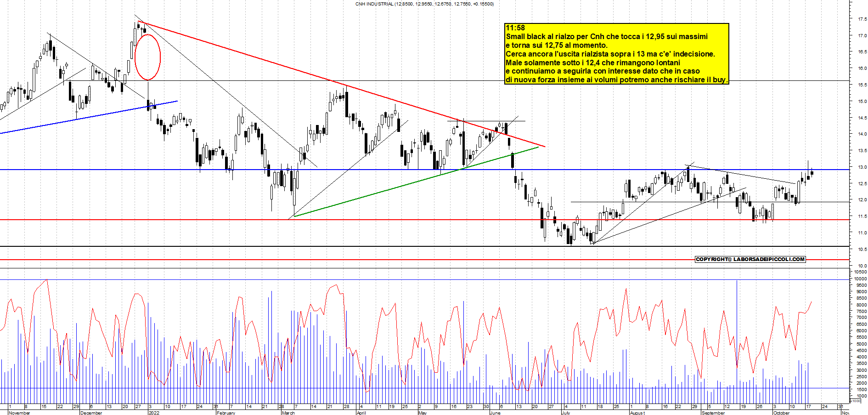Viewport: 868px width, 415px height.
Task: Click the line 'Male solamente sotto i 12,4'
Action: [x=593, y=63]
